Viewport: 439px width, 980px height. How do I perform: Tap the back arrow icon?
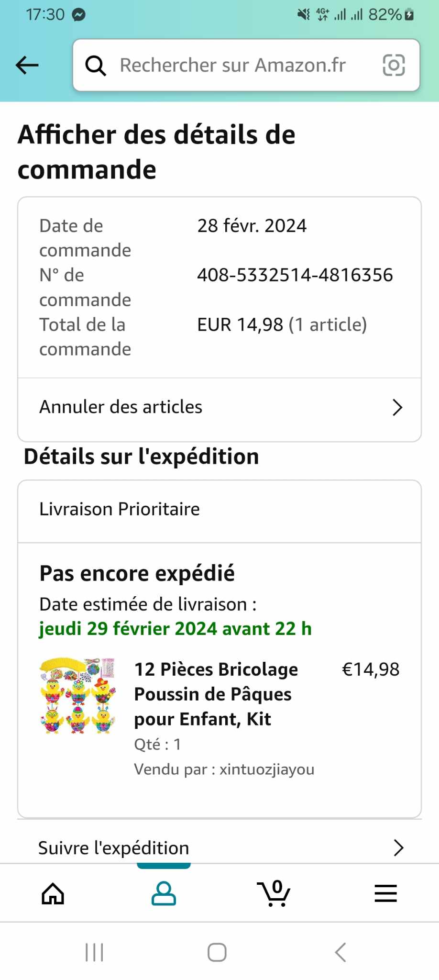(27, 65)
